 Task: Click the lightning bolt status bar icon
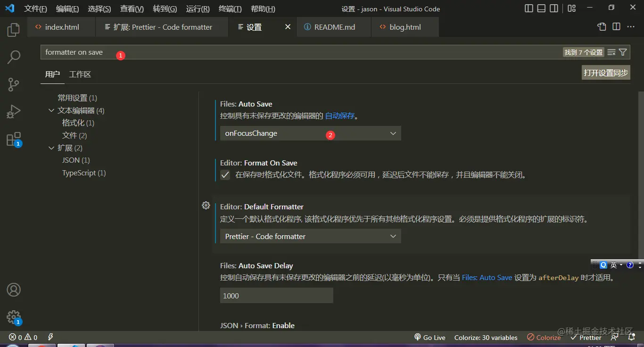[50, 337]
